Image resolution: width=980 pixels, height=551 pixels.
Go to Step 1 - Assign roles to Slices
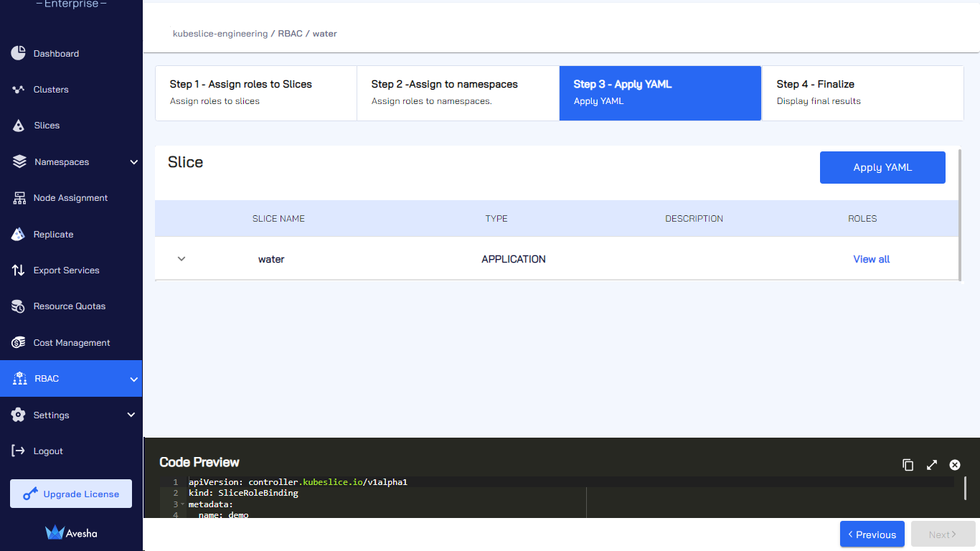(x=256, y=93)
